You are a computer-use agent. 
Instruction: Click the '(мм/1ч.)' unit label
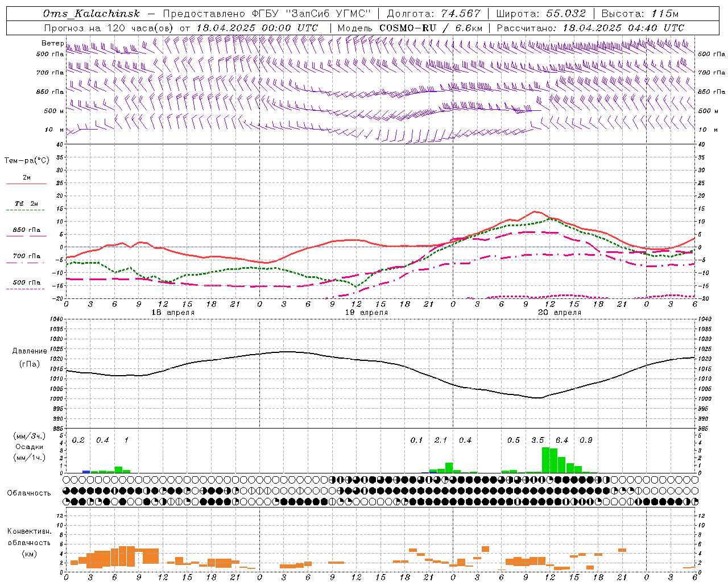(x=29, y=458)
